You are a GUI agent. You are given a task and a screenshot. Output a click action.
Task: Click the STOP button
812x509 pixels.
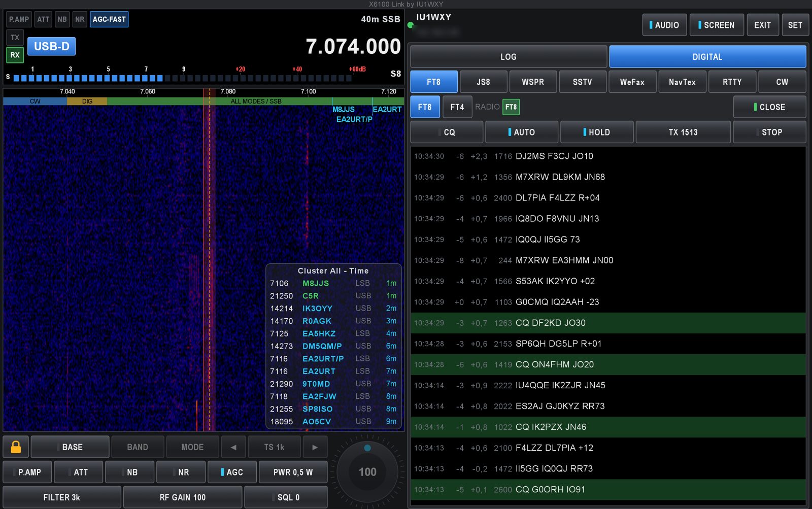coord(769,132)
